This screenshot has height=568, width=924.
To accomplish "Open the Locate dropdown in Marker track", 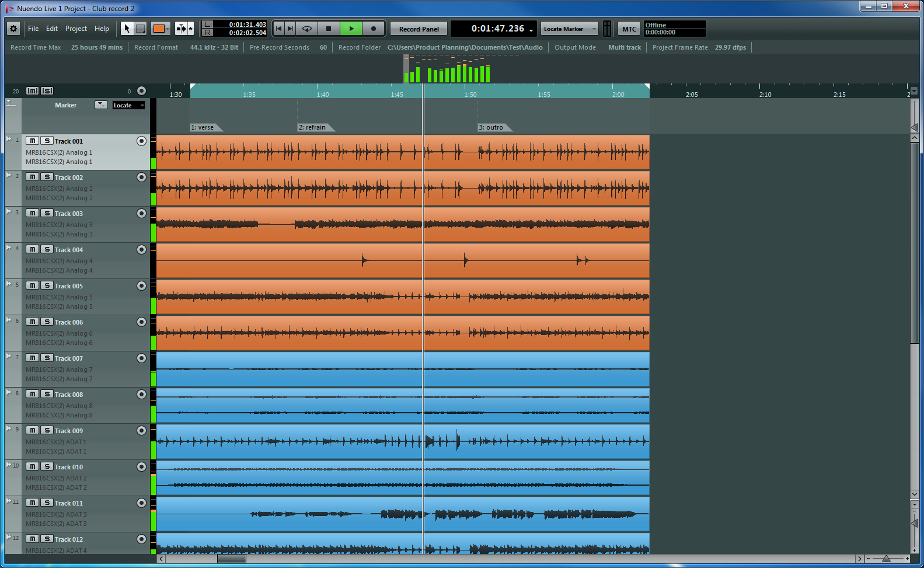I will (x=128, y=106).
